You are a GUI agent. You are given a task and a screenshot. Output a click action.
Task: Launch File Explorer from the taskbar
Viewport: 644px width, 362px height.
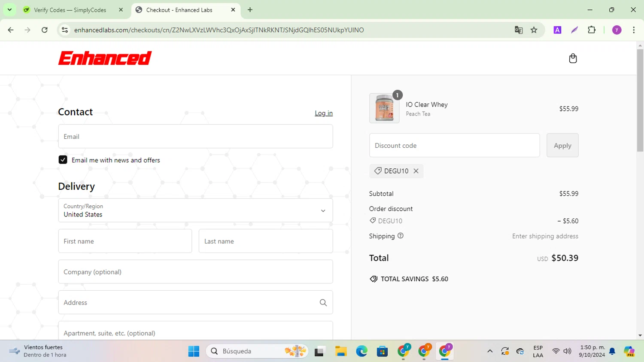341,351
